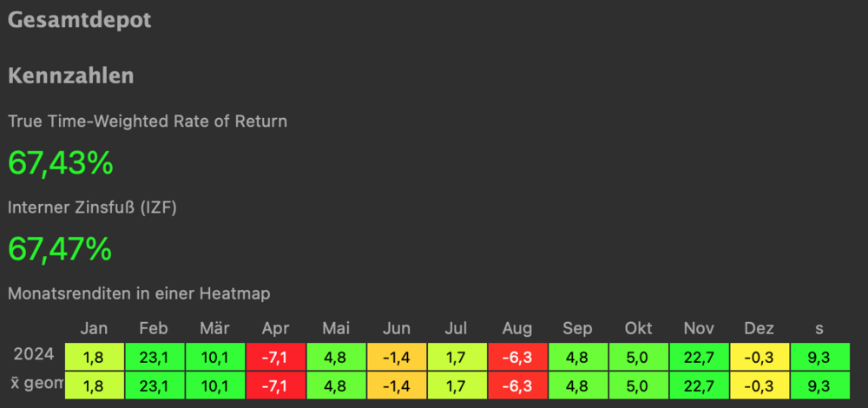Click the Dez column header
Viewport: 868px width, 408px height.
(x=759, y=328)
